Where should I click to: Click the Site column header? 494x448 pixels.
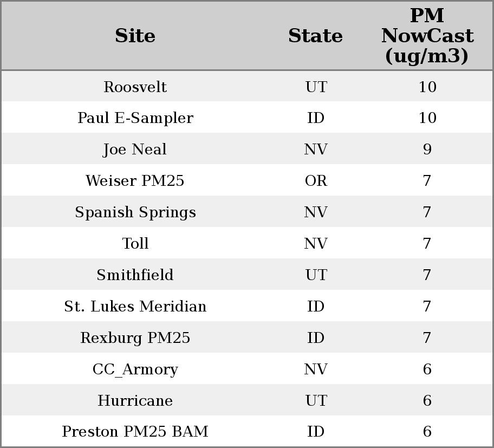[135, 36]
